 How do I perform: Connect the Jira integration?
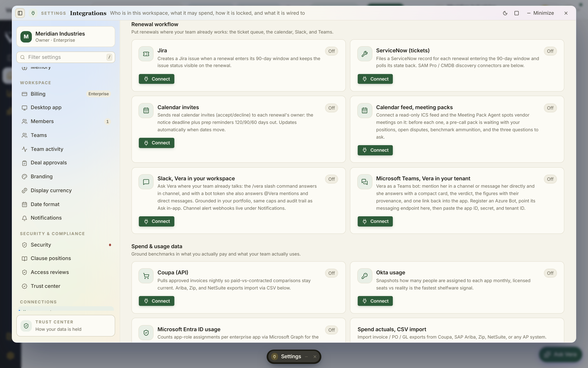[156, 79]
